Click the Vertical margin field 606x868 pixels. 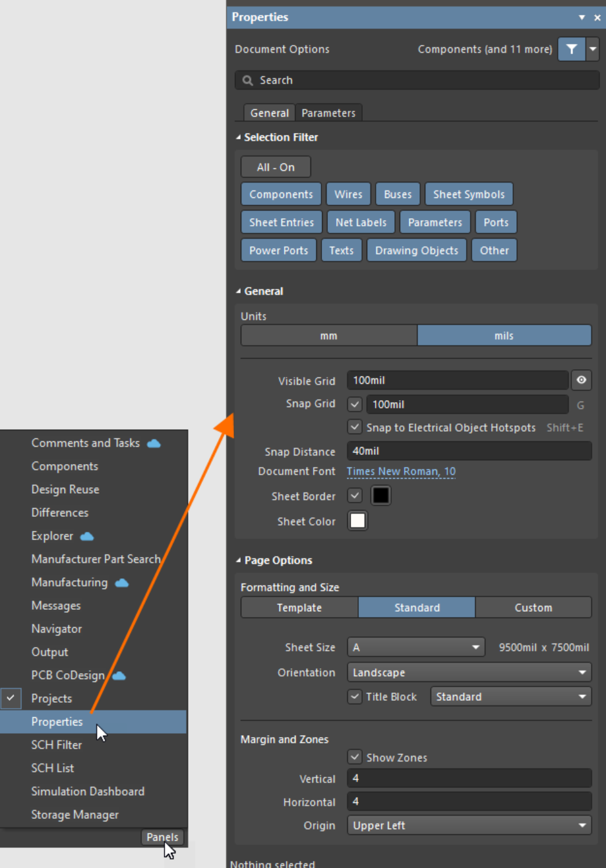[469, 778]
